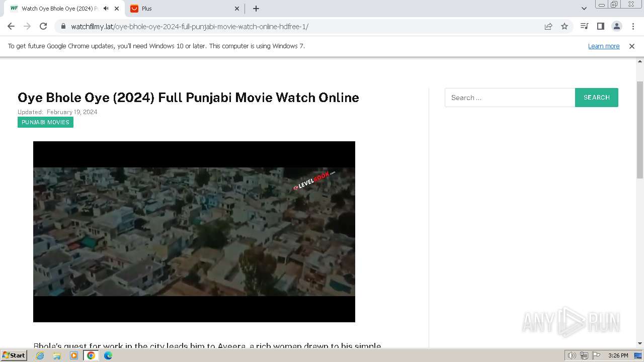Open the Learn more link
This screenshot has height=362, width=644.
[604, 46]
